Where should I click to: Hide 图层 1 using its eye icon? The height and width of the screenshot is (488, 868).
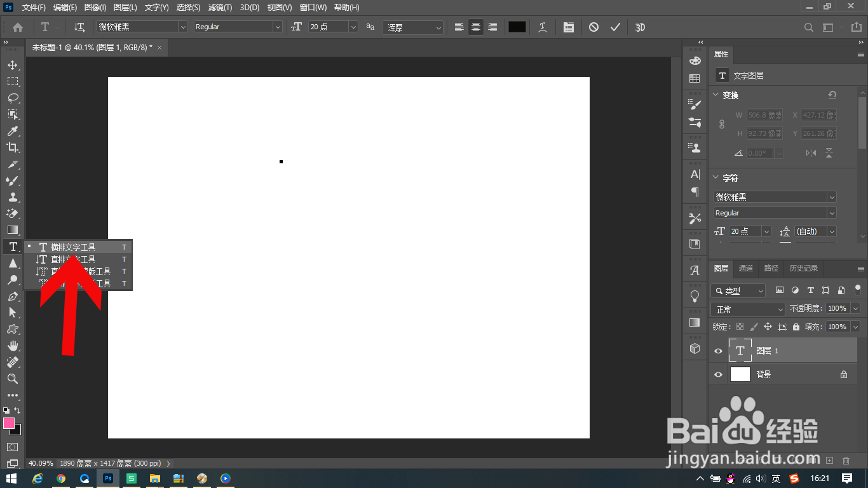[x=718, y=351]
